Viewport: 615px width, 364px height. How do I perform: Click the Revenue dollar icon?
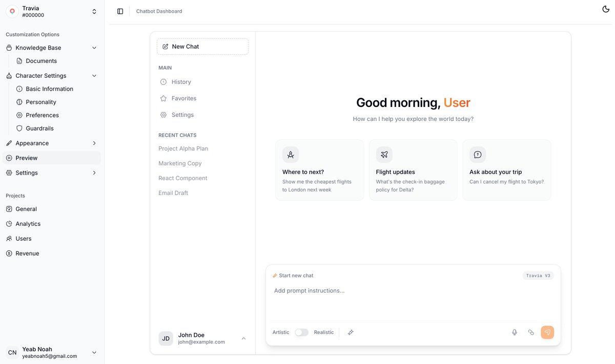(9, 253)
